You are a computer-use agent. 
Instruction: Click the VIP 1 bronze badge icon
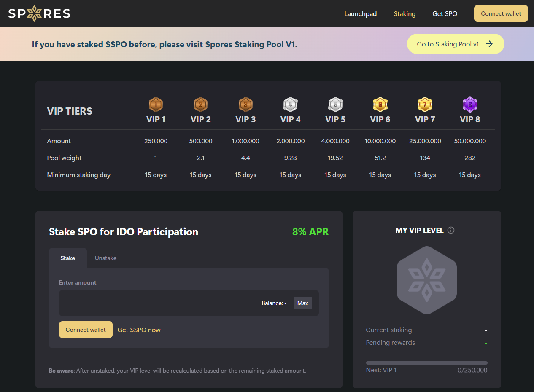click(156, 104)
